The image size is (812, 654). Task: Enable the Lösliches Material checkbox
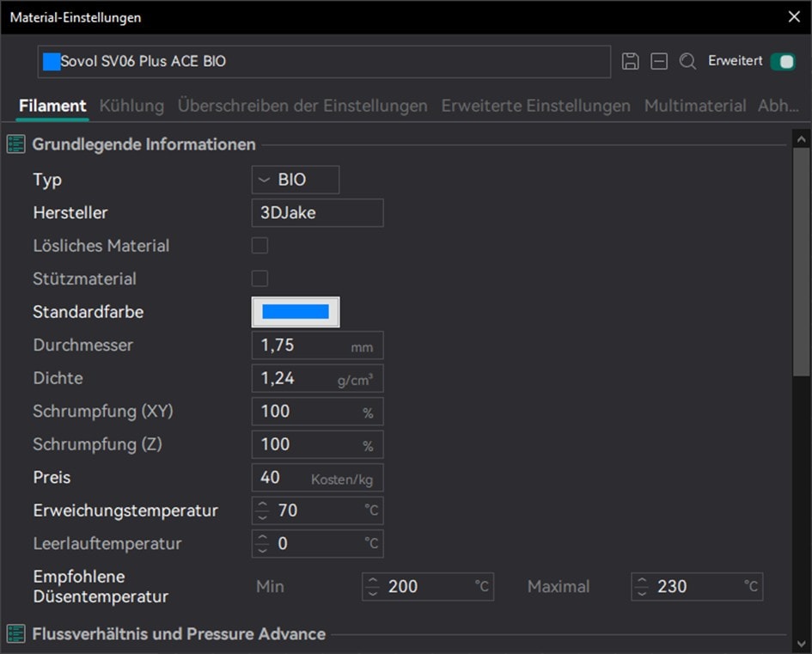pyautogui.click(x=259, y=246)
